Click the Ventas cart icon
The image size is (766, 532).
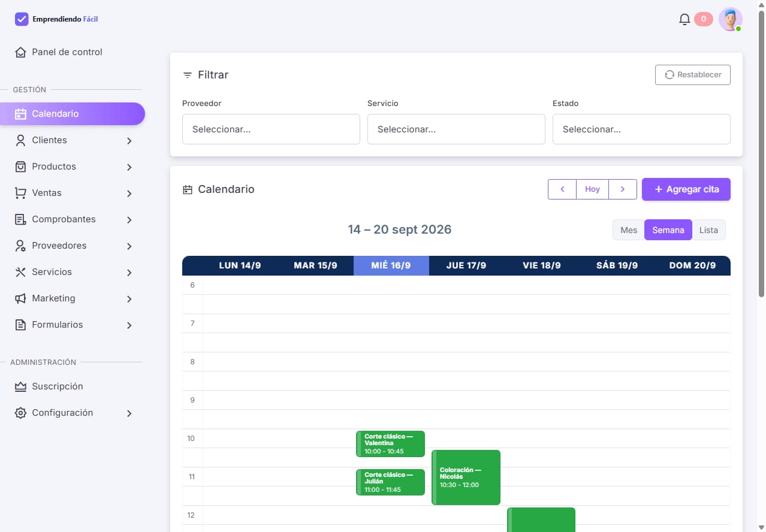pyautogui.click(x=21, y=193)
